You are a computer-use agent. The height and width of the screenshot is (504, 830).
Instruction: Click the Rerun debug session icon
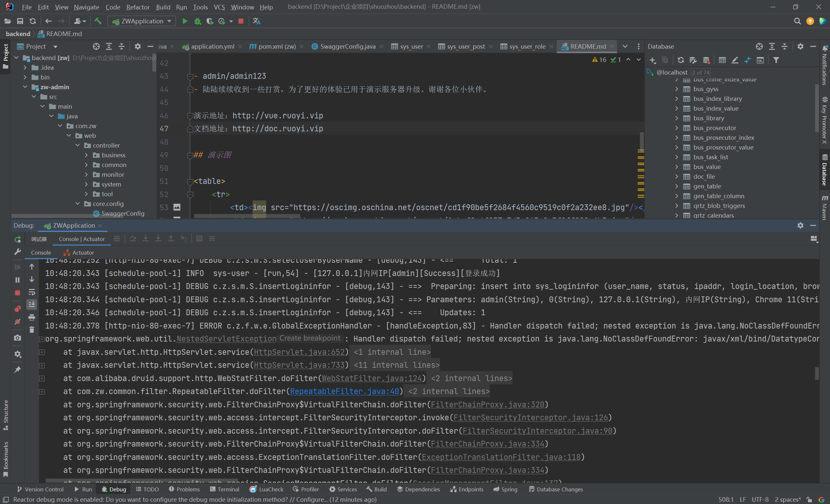tap(17, 239)
